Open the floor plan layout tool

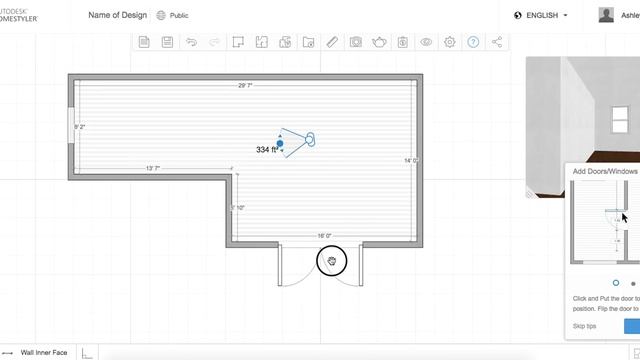(x=262, y=42)
